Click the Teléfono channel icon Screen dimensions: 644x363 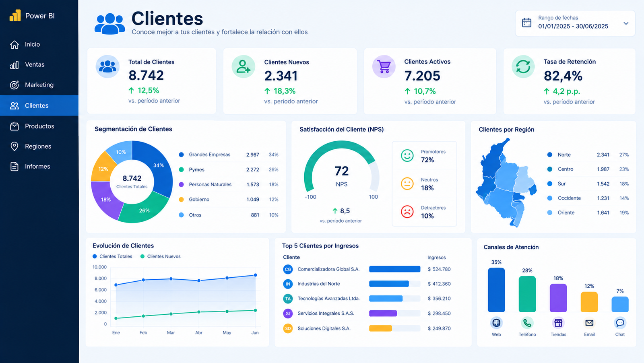pyautogui.click(x=527, y=323)
